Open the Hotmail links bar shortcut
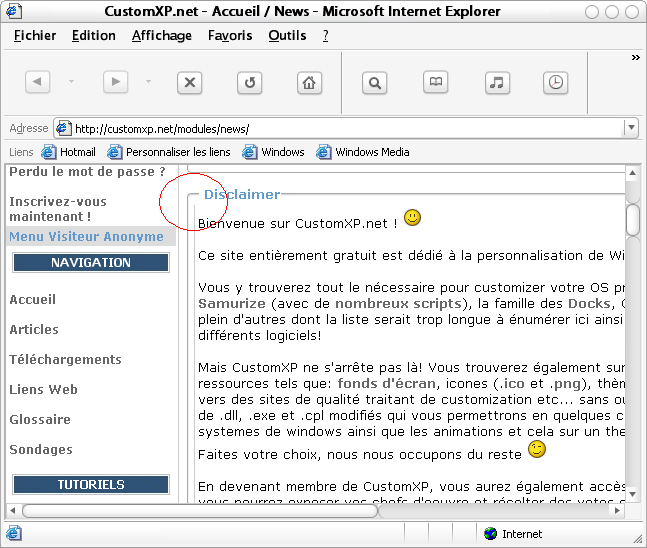 [68, 152]
